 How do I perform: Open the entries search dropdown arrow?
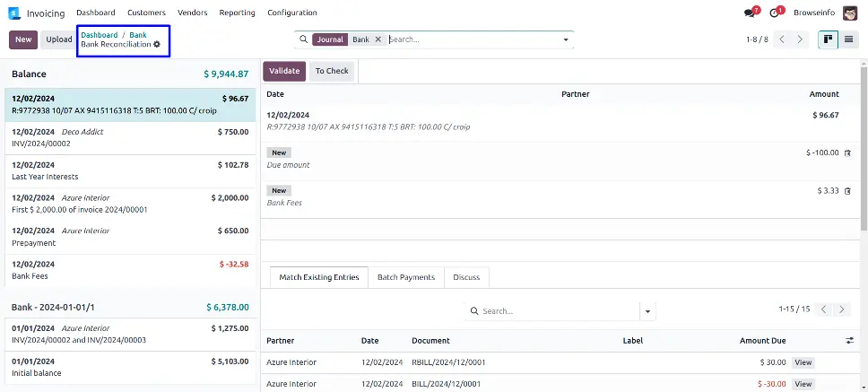[x=647, y=311]
